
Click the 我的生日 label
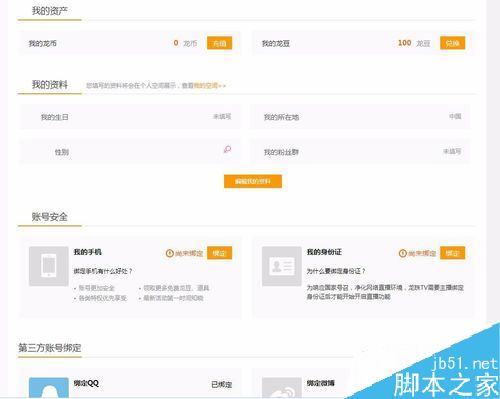[55, 117]
